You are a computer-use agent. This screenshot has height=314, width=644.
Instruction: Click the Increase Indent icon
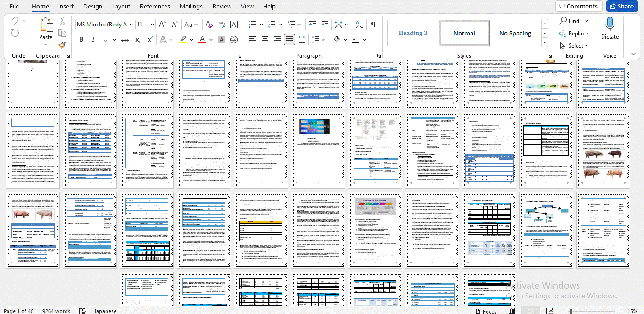point(325,25)
